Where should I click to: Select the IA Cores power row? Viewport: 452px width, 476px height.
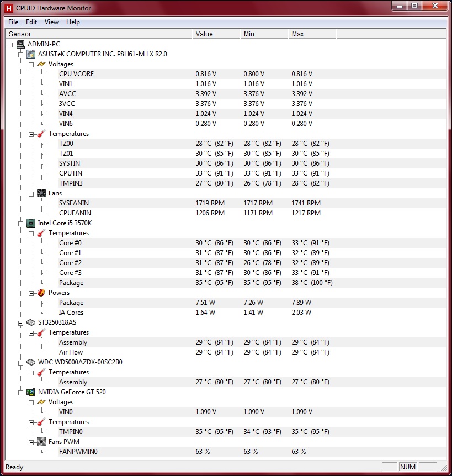(252, 313)
